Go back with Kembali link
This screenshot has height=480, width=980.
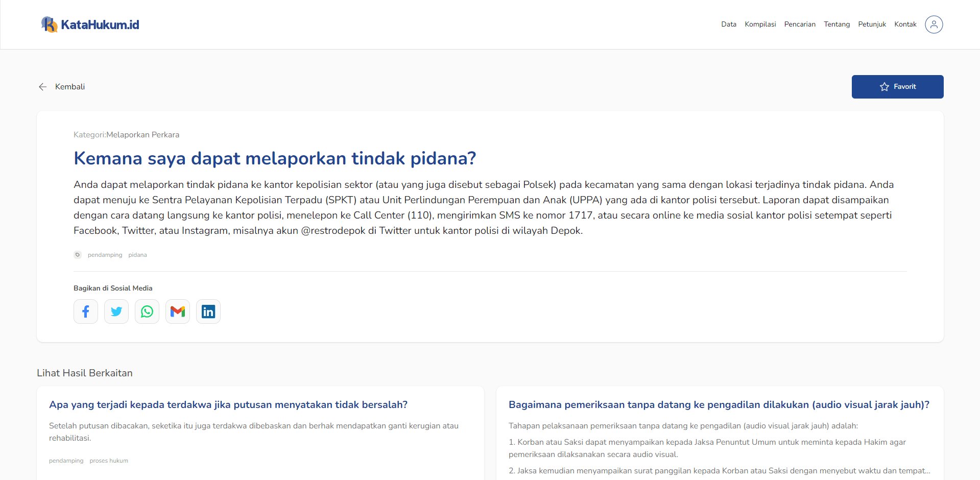tap(70, 87)
